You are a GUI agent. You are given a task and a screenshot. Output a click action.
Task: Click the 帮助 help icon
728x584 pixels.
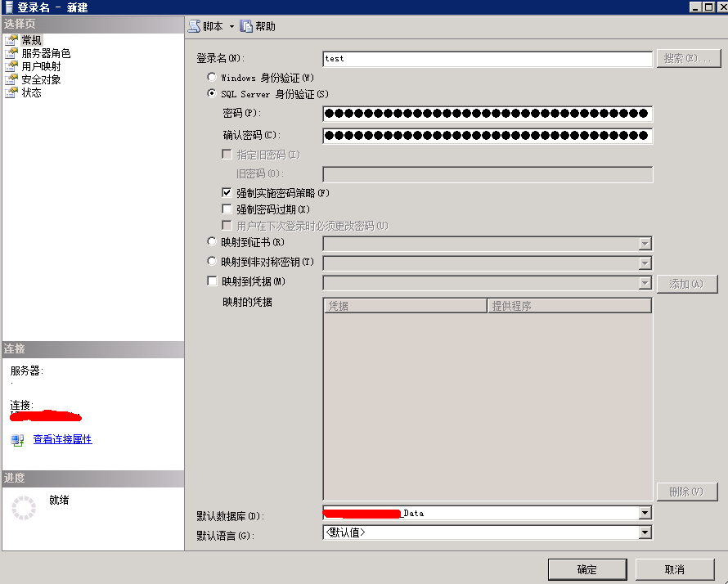(x=246, y=26)
